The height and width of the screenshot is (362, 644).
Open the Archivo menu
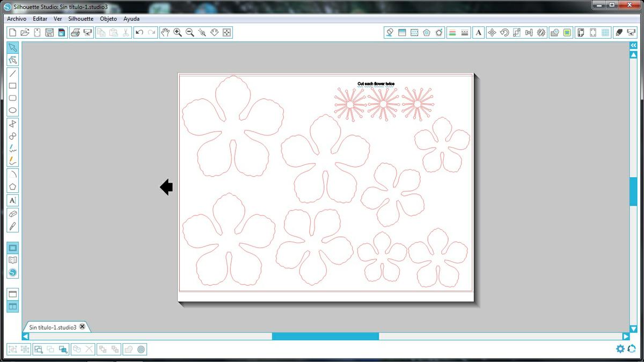[16, 18]
